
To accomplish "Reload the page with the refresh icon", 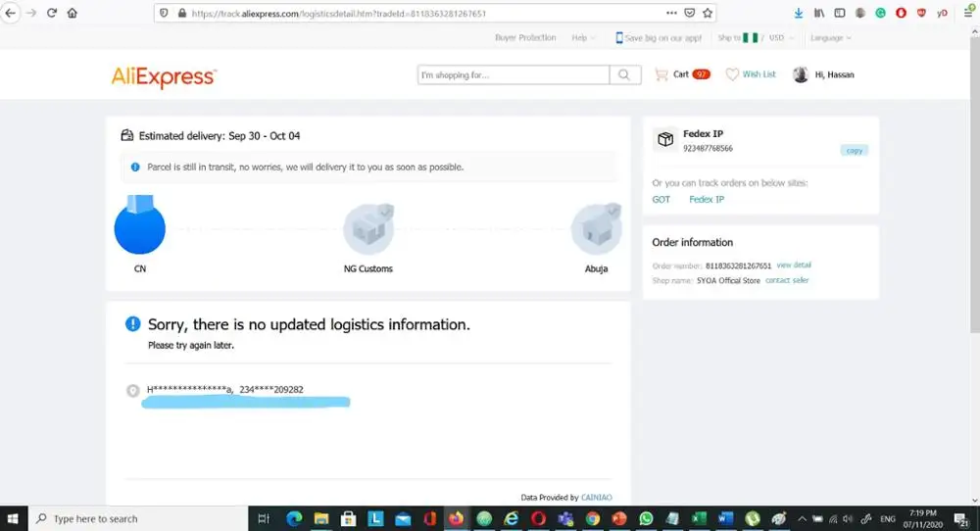I will [52, 13].
